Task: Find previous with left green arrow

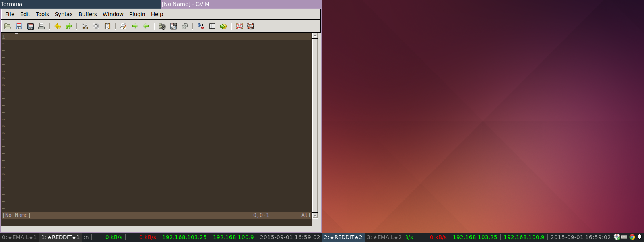Action: click(x=146, y=26)
